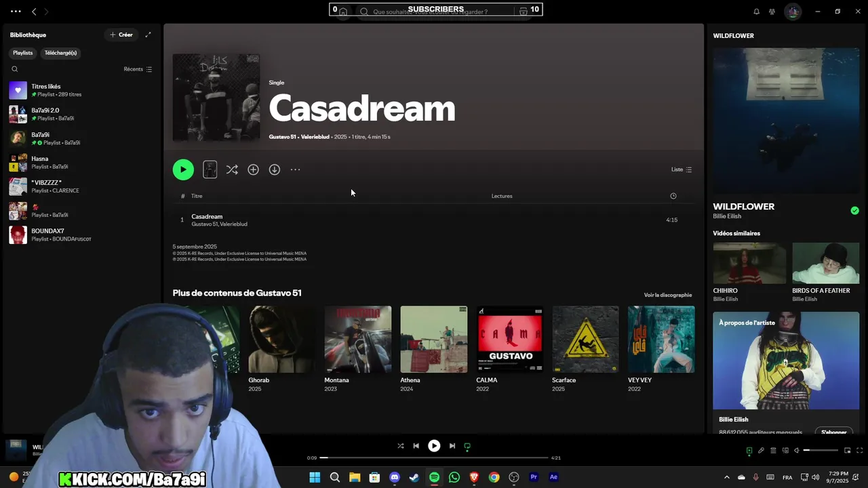868x488 pixels.
Task: Open more options for the Casadream single
Action: coord(295,169)
